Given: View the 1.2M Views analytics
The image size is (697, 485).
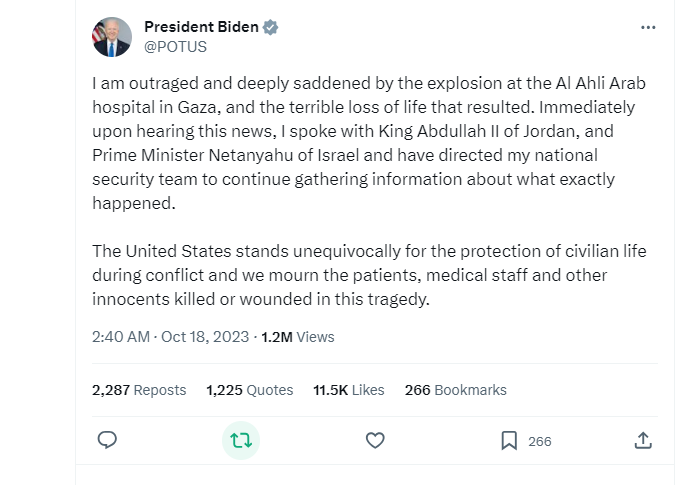Looking at the screenshot, I should 297,337.
